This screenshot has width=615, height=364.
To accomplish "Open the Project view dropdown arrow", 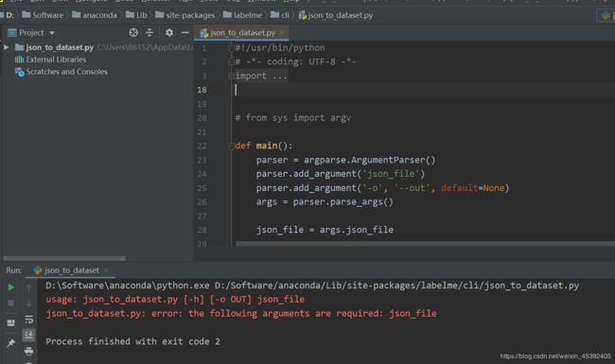I will [x=52, y=33].
